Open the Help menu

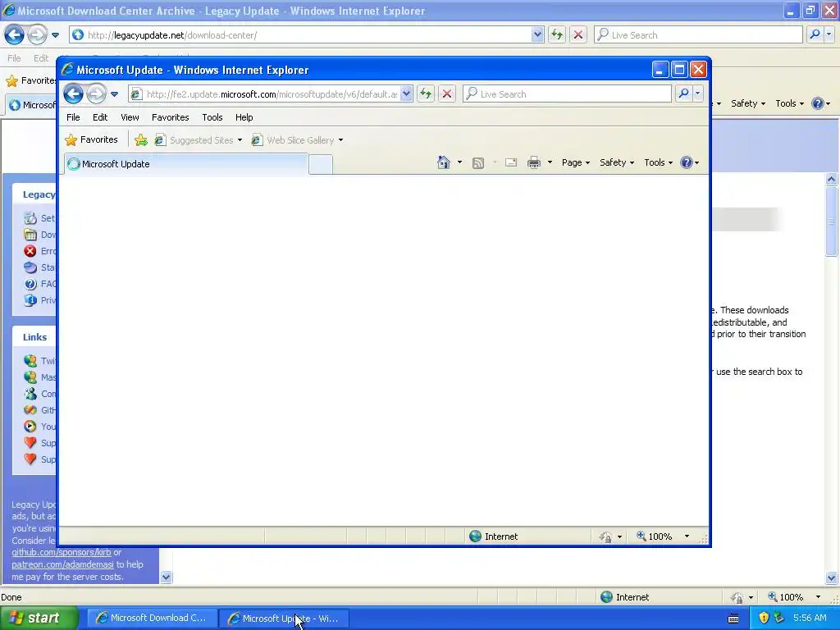pyautogui.click(x=244, y=117)
